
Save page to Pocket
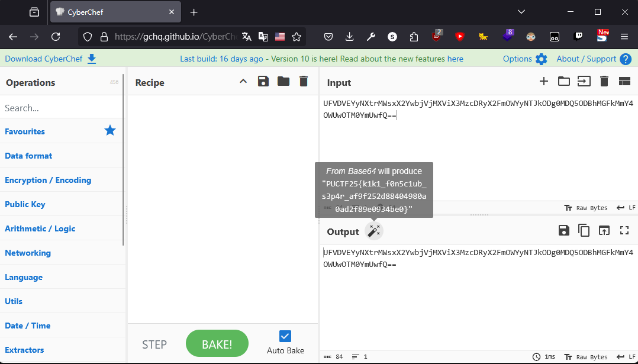(329, 37)
